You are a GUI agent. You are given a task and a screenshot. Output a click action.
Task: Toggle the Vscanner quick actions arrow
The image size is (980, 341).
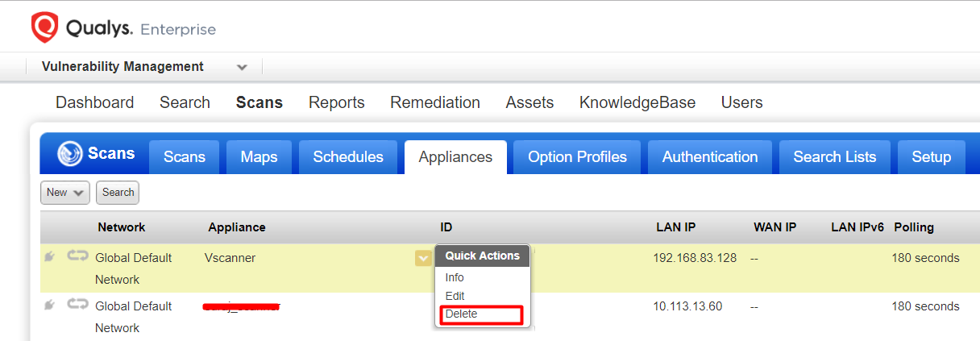pos(423,258)
